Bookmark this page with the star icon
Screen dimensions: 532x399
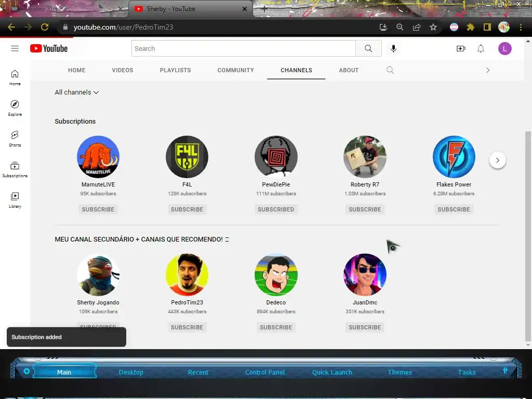tap(433, 27)
